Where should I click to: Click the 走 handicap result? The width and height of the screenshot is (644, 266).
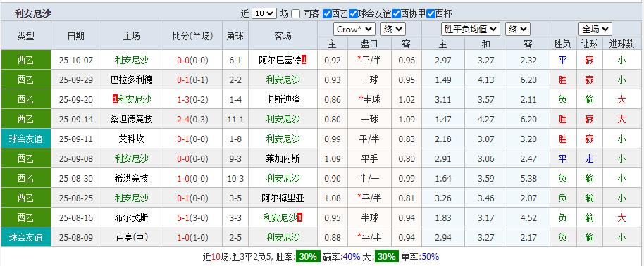[x=589, y=158]
